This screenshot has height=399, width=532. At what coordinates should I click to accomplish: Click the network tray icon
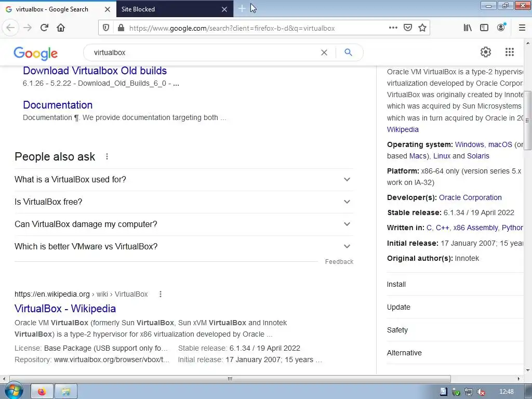coord(468,392)
